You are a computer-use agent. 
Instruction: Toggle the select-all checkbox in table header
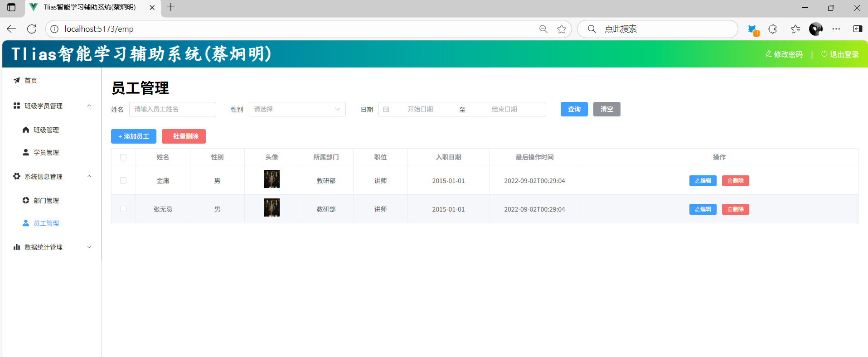point(123,157)
